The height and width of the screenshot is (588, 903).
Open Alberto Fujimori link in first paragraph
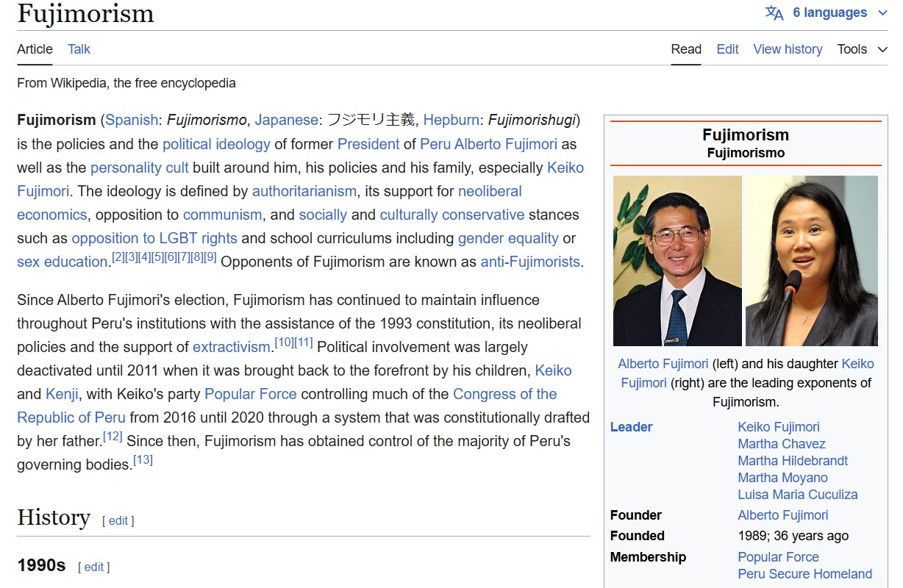[506, 144]
